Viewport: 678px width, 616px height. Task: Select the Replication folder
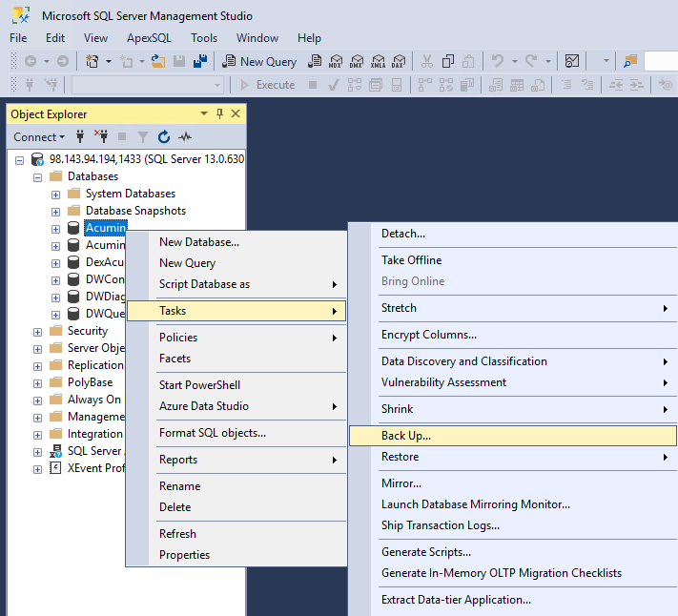click(x=95, y=365)
